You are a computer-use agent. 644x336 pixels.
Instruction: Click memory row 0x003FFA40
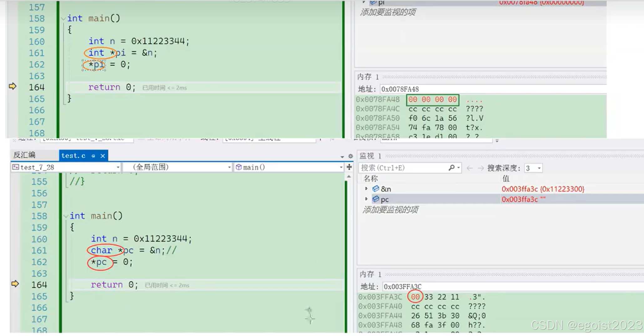(422, 306)
